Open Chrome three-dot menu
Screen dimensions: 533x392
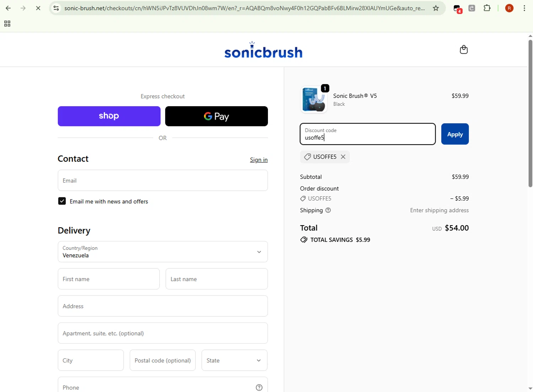point(524,8)
